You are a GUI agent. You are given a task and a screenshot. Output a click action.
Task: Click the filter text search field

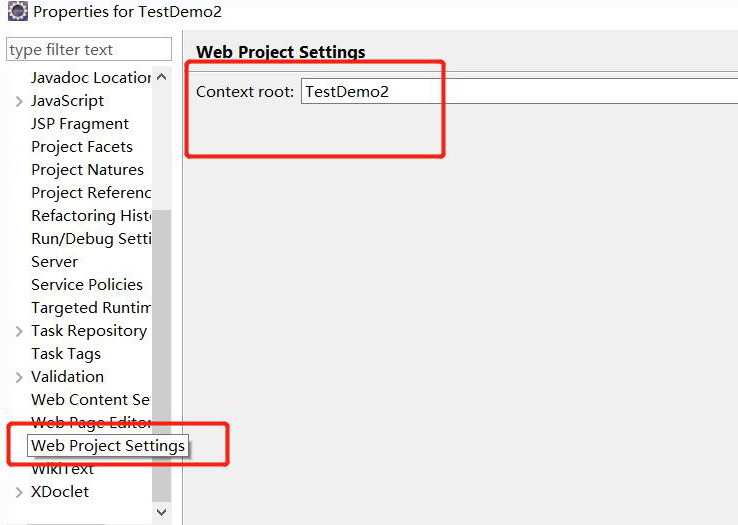coord(89,50)
